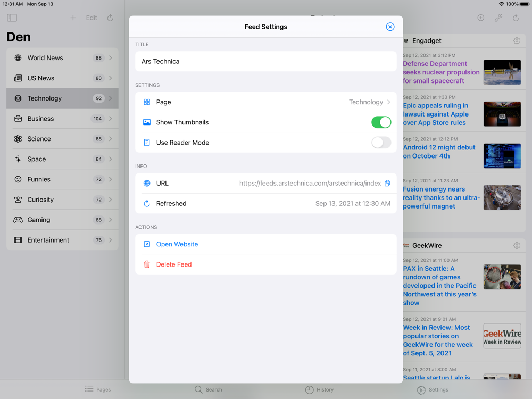This screenshot has width=532, height=399.
Task: Click Delete Feed action
Action: (266, 264)
